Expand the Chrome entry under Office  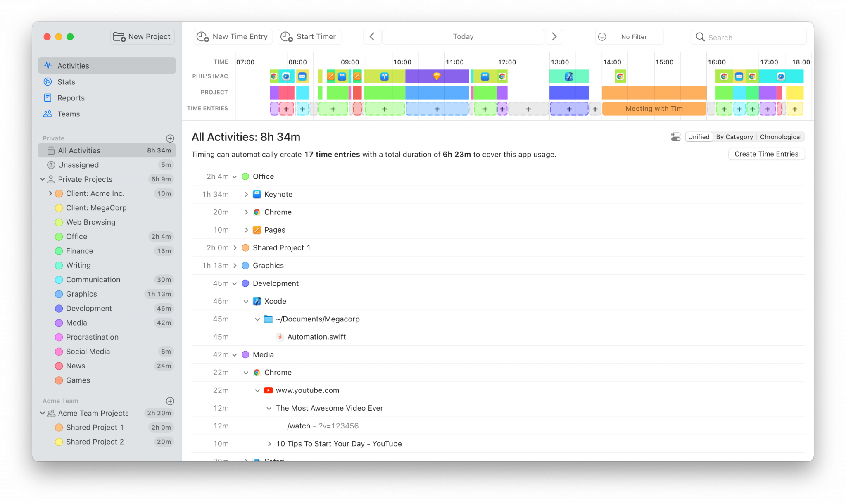point(246,212)
